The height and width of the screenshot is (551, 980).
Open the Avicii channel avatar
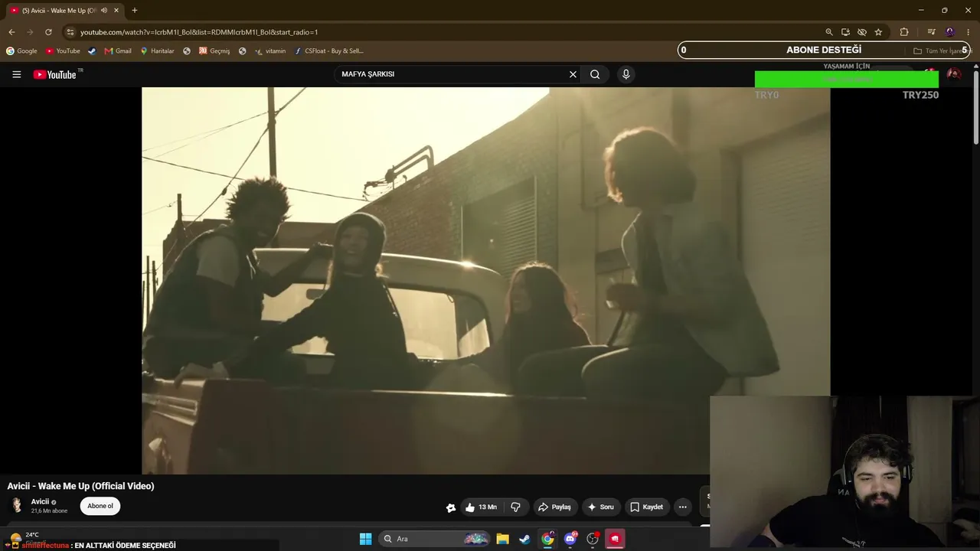coord(17,505)
